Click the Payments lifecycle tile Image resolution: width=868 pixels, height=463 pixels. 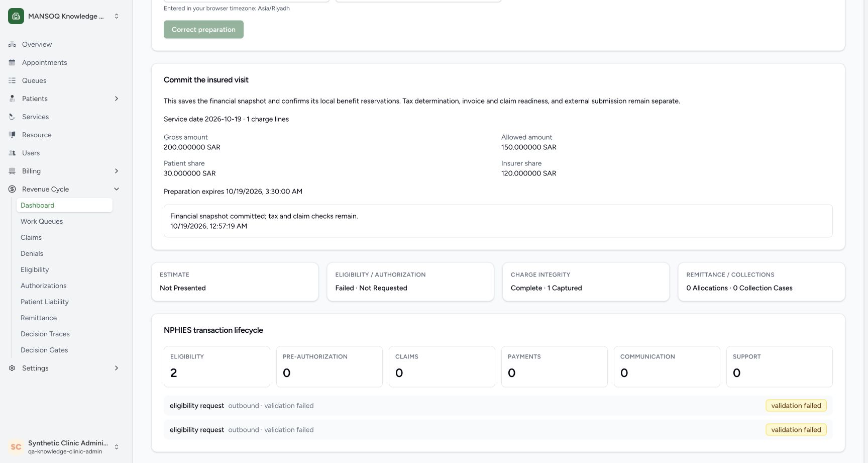[x=555, y=366]
